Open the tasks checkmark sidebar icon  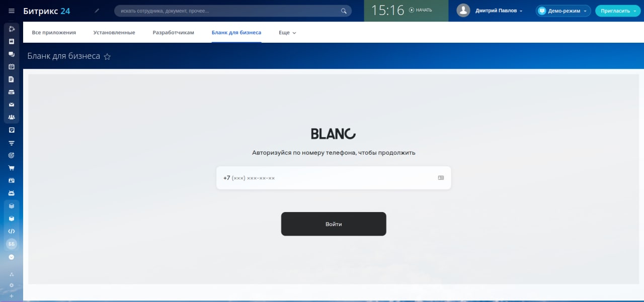pyautogui.click(x=12, y=130)
